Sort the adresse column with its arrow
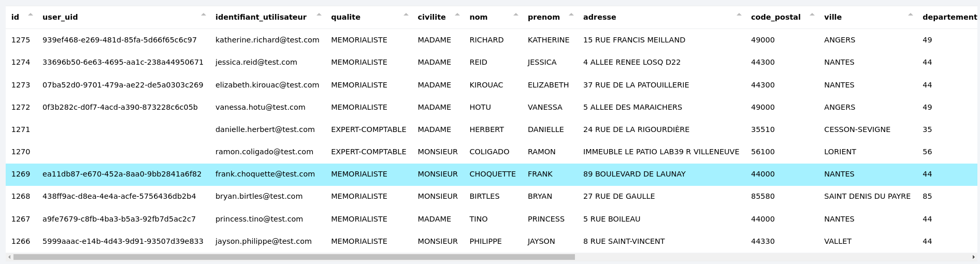This screenshot has width=980, height=264. click(739, 14)
